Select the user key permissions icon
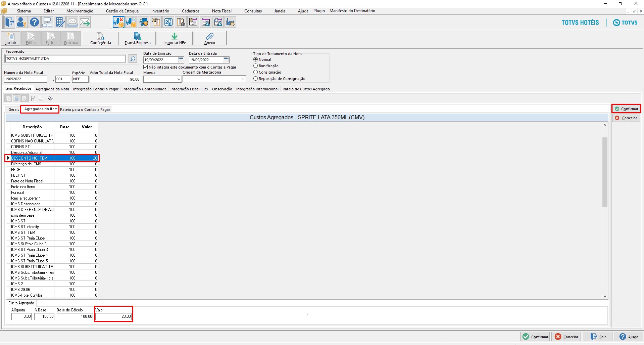Image resolution: width=644 pixels, height=345 pixels. (21, 22)
